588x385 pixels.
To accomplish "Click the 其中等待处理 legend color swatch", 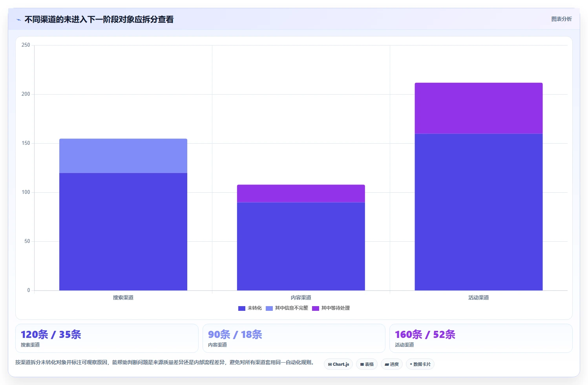I will pyautogui.click(x=316, y=308).
